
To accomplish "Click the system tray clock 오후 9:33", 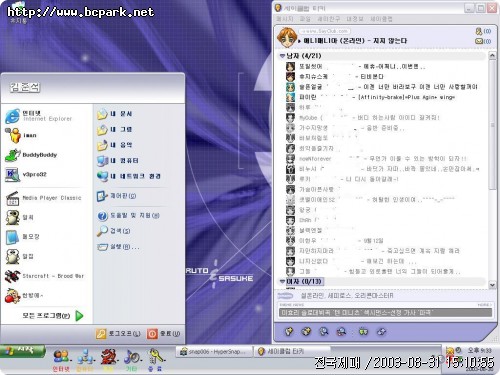I will [x=480, y=350].
